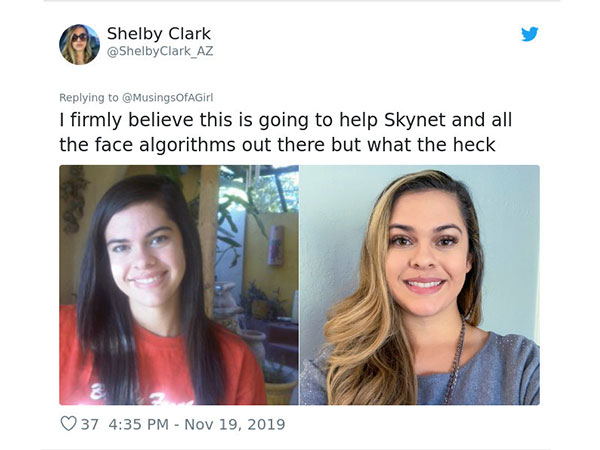The height and width of the screenshot is (450, 600).
Task: Visit the @ShelbyClark_AZ handle
Action: tap(160, 51)
